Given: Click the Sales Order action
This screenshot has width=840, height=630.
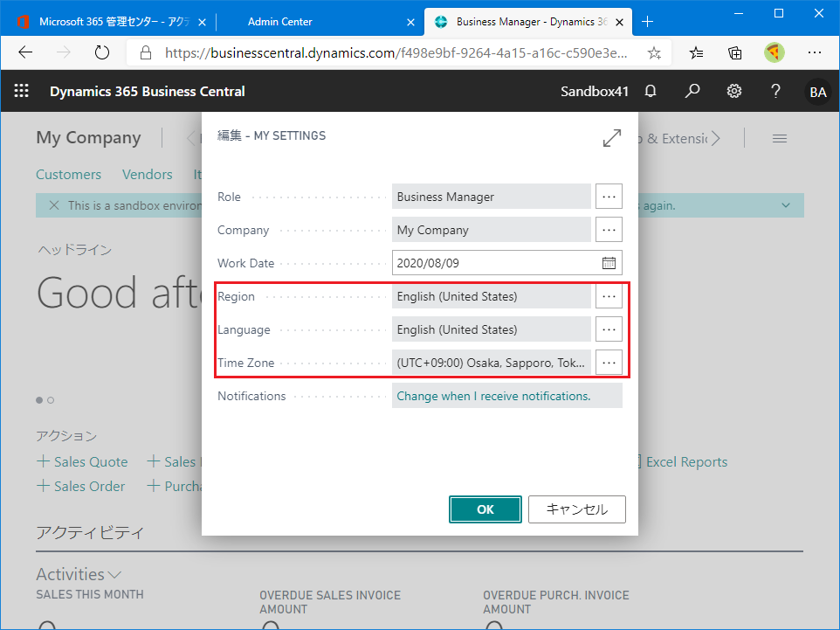Looking at the screenshot, I should click(81, 487).
